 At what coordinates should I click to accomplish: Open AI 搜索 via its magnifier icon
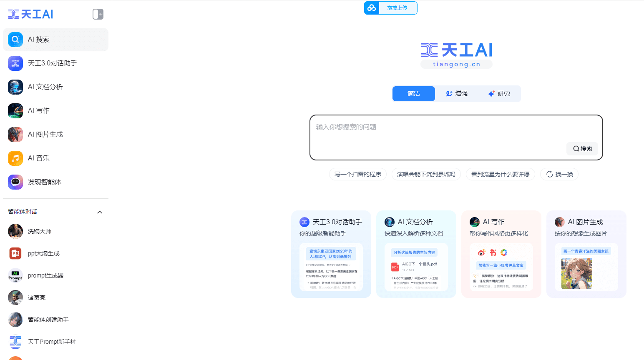tap(15, 40)
